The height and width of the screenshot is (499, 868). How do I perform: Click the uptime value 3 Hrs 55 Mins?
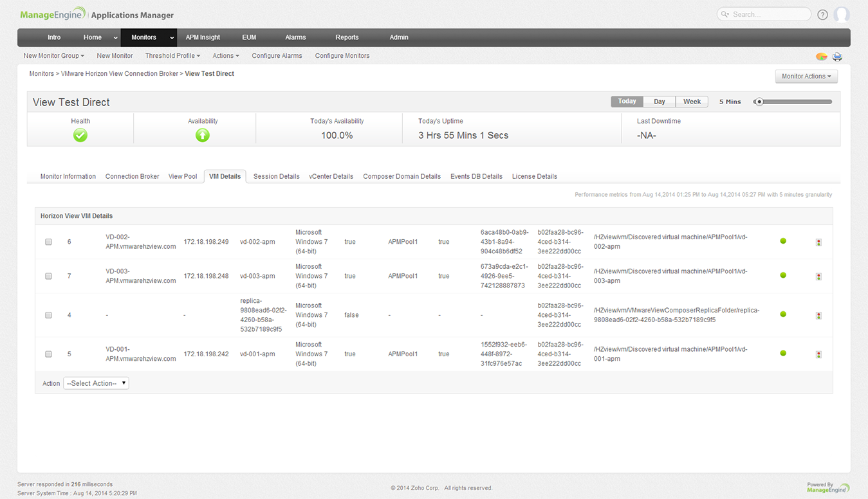point(463,136)
